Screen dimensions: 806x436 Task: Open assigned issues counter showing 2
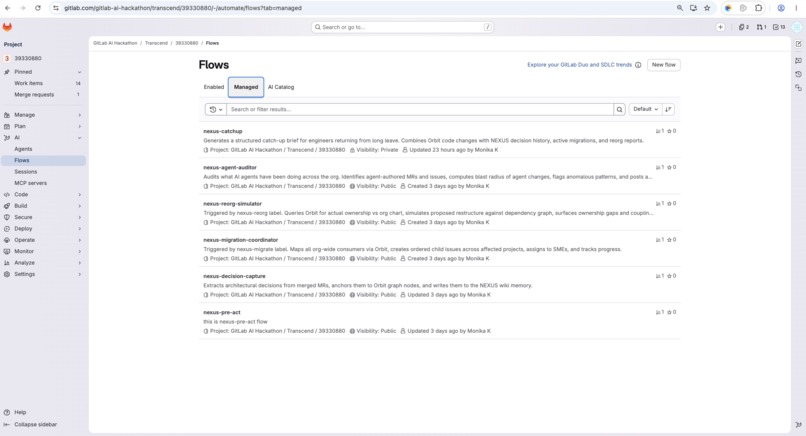point(744,27)
